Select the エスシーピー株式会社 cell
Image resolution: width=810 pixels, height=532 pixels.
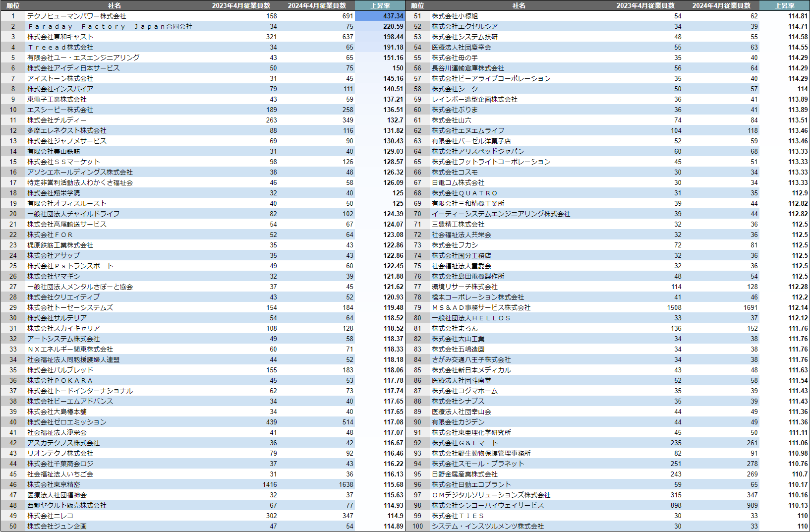coord(60,110)
